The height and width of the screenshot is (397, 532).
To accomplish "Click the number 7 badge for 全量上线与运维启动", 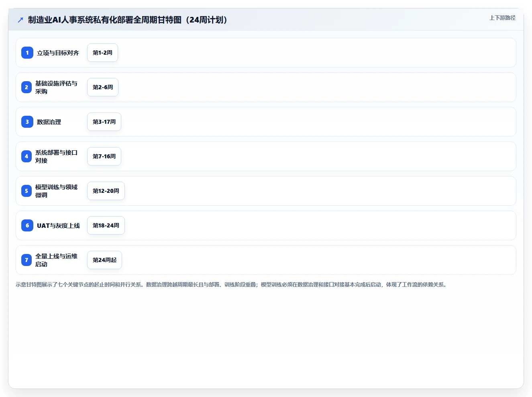I will point(26,260).
